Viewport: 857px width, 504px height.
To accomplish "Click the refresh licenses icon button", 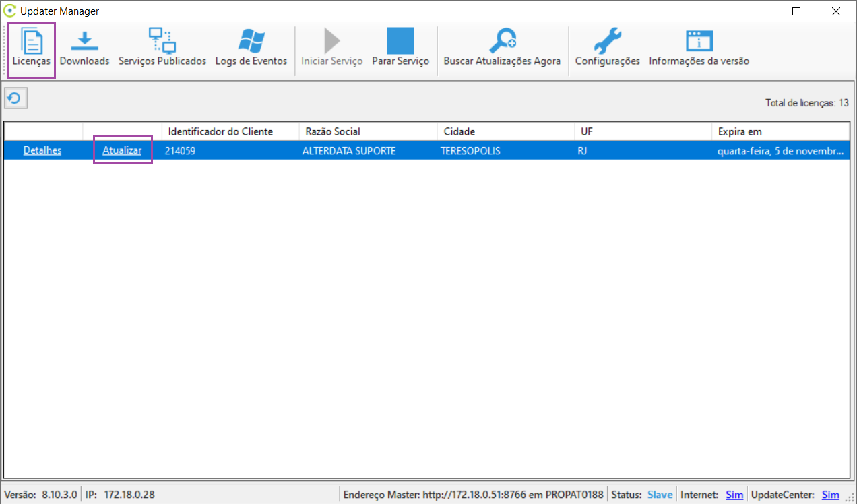I will (x=15, y=99).
